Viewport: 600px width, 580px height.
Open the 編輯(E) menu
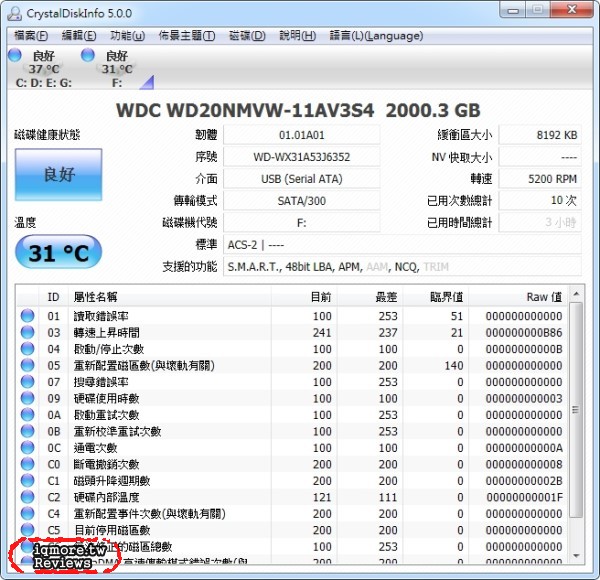(79, 36)
